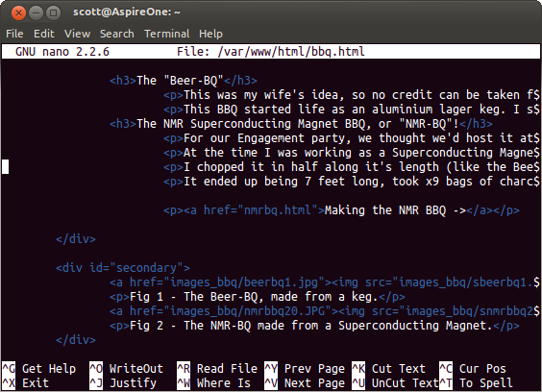542x392 pixels.
Task: Click the minimize window button
Action: [x=36, y=13]
